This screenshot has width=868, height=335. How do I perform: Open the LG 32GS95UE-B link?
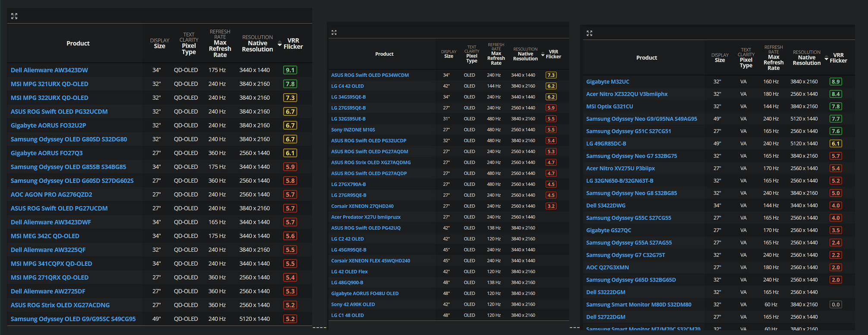pos(348,119)
